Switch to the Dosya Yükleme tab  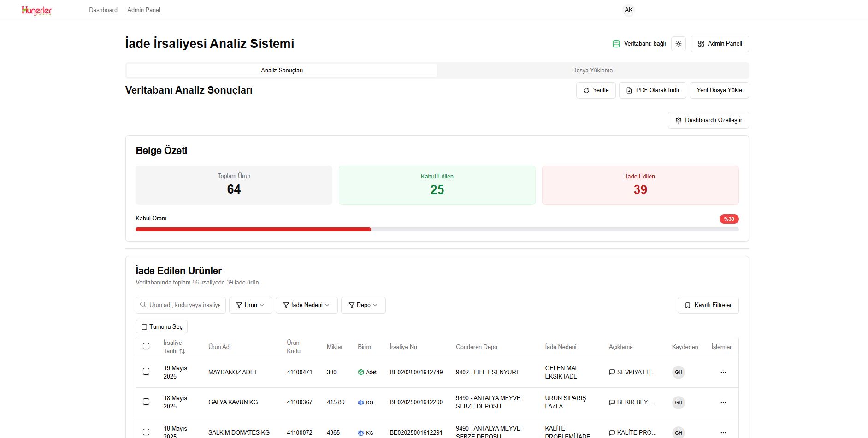pyautogui.click(x=592, y=71)
